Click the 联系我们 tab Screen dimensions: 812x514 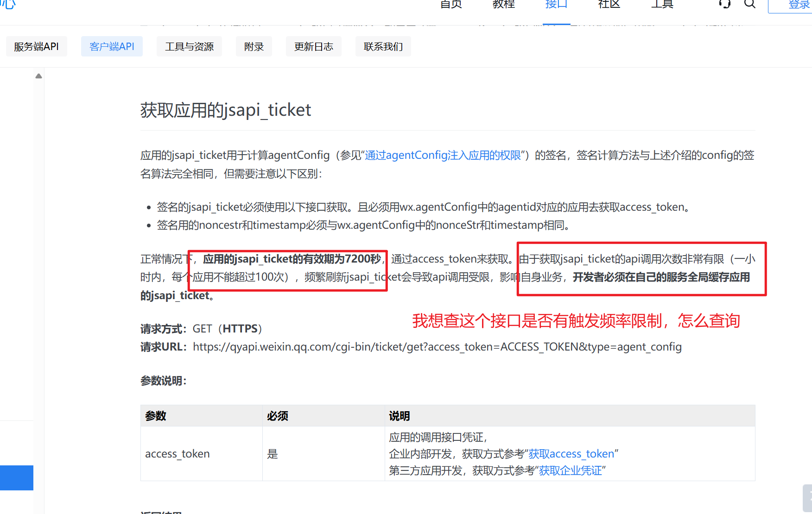(x=383, y=46)
